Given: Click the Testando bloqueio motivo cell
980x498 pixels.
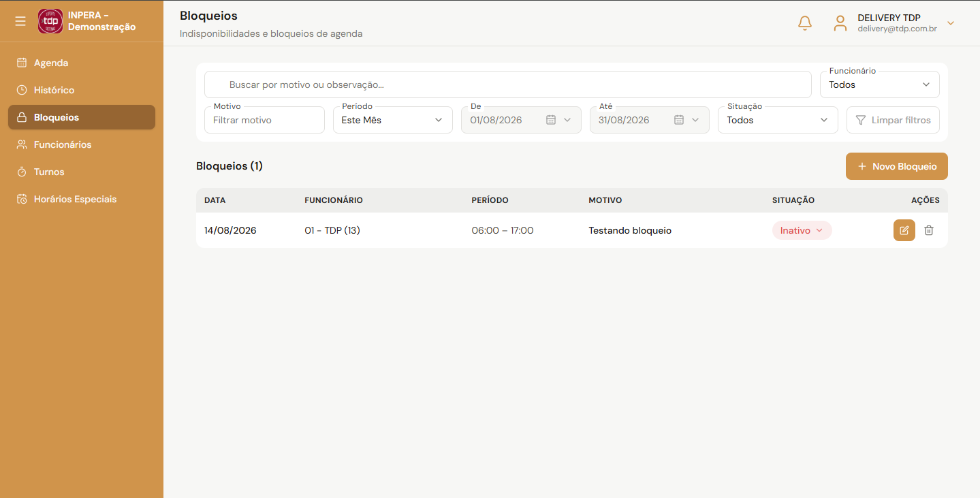Looking at the screenshot, I should pyautogui.click(x=630, y=230).
